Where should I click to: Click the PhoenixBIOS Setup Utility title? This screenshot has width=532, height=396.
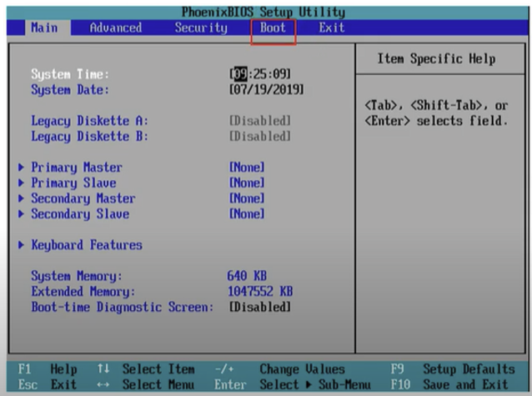tap(263, 13)
